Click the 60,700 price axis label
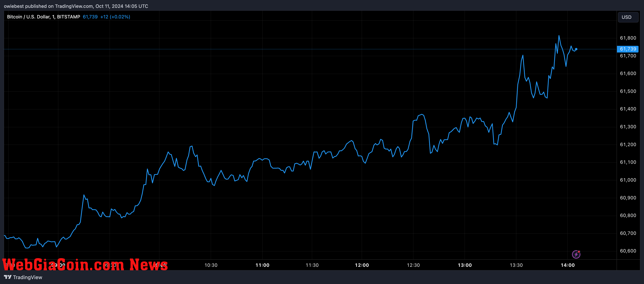Image resolution: width=644 pixels, height=284 pixels. pyautogui.click(x=628, y=233)
